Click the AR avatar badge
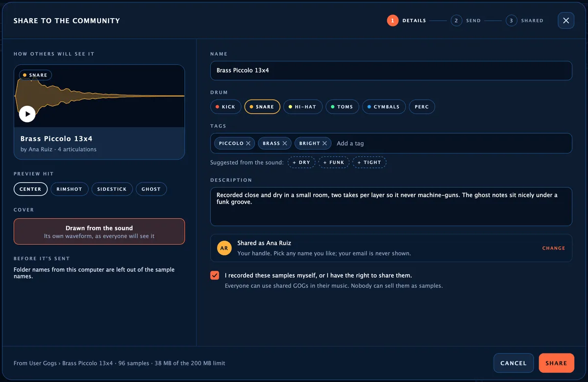 click(224, 248)
